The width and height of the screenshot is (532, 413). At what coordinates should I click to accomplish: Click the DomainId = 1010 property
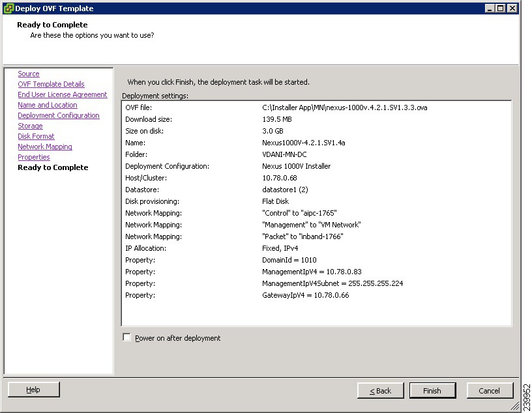(289, 260)
